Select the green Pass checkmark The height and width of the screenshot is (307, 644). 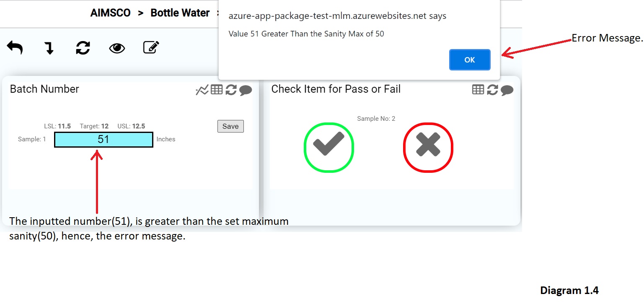pyautogui.click(x=329, y=147)
